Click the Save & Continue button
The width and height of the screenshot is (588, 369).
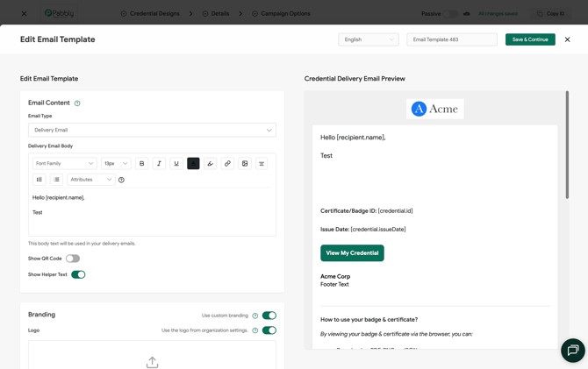(x=530, y=39)
